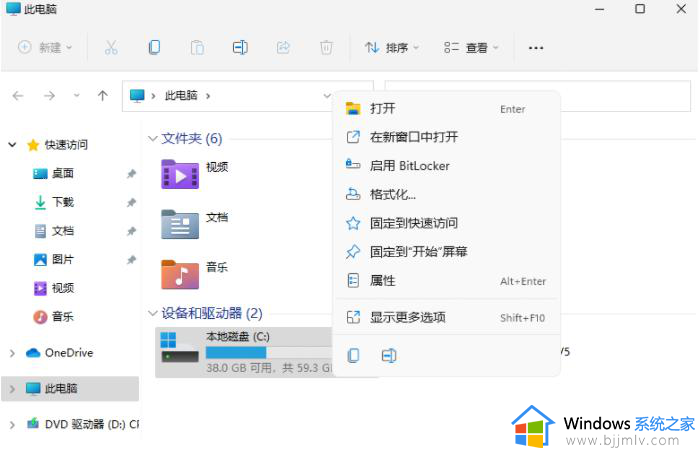Go forward with the right arrow button

click(x=50, y=96)
